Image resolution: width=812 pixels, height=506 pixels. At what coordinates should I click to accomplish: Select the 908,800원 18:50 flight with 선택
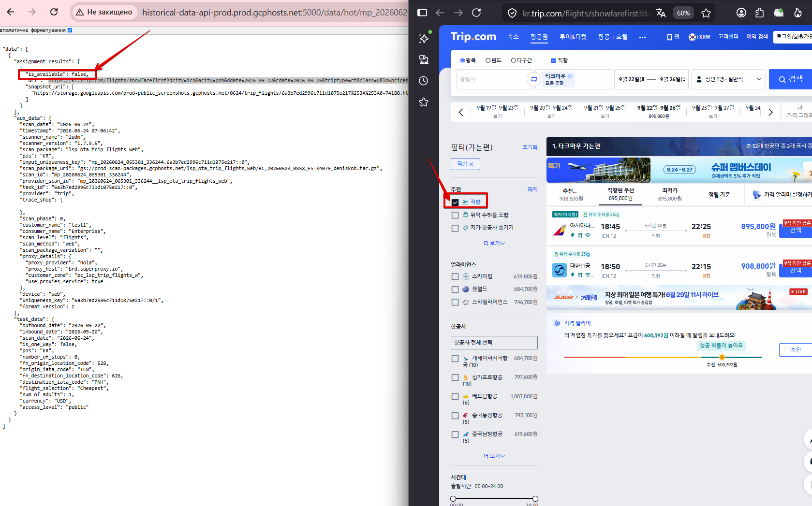[796, 271]
